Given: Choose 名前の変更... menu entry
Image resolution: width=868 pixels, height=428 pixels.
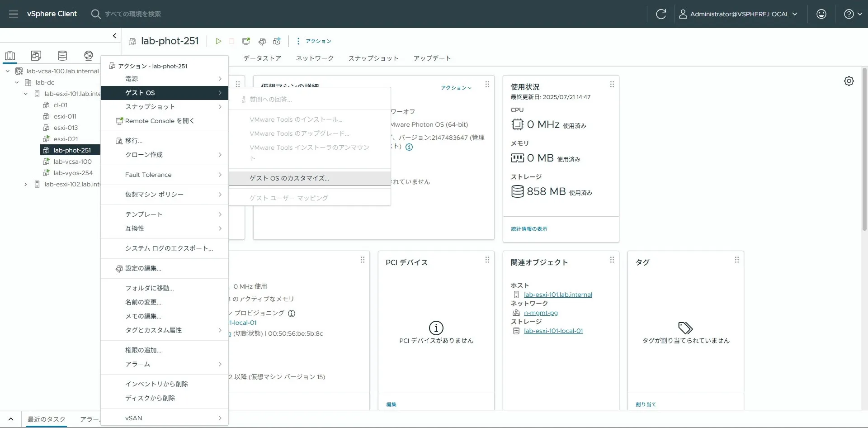Looking at the screenshot, I should tap(165, 302).
